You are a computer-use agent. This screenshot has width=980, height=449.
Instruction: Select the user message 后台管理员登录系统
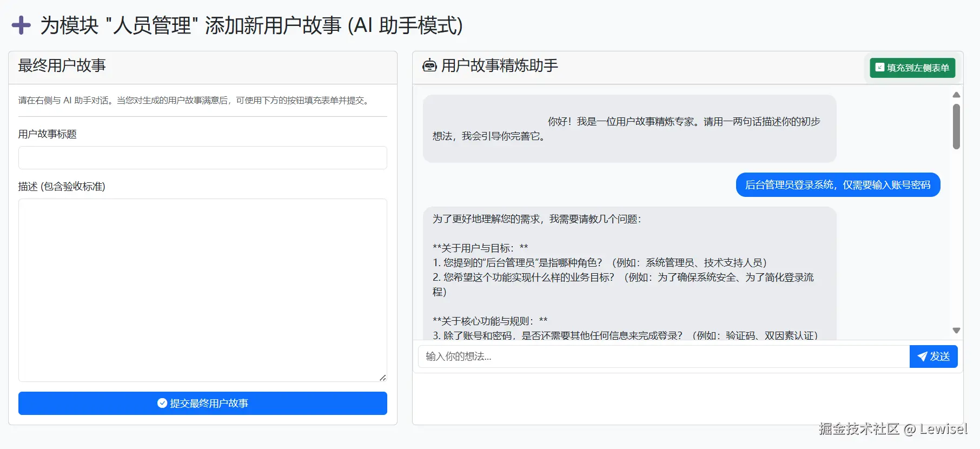[x=838, y=185]
